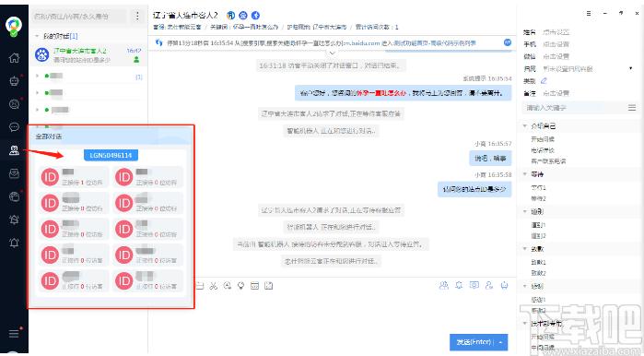Click the third round blue icon beside visitor title
This screenshot has width=644, height=356.
(x=255, y=16)
